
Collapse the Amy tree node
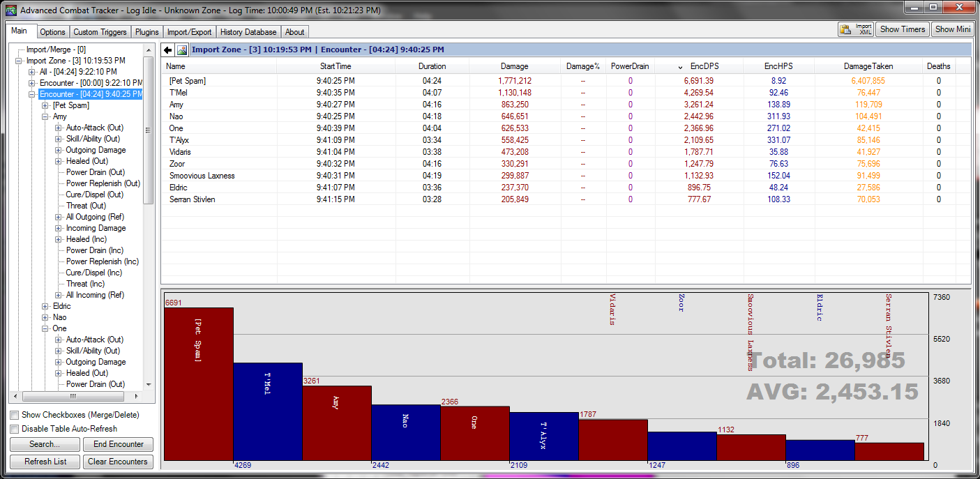45,116
